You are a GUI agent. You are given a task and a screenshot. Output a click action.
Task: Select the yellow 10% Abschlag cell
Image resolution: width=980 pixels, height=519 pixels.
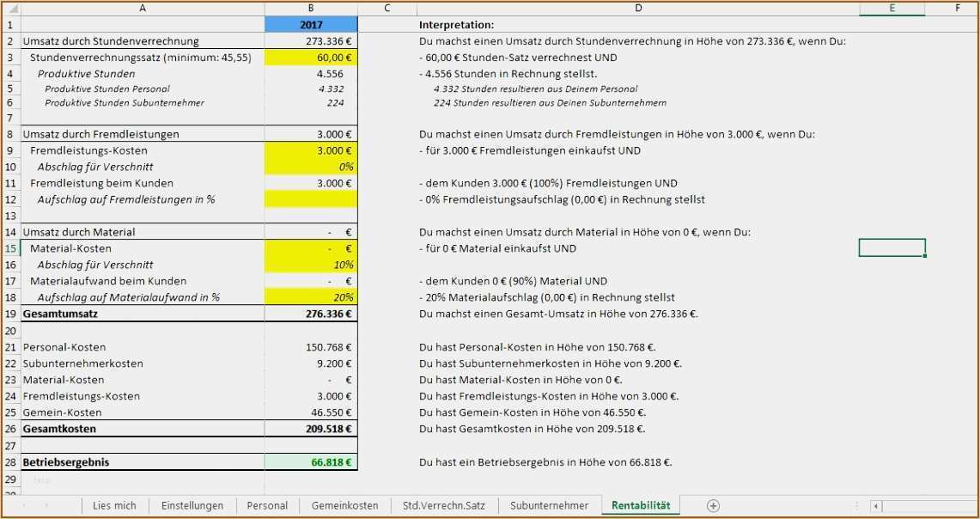311,265
